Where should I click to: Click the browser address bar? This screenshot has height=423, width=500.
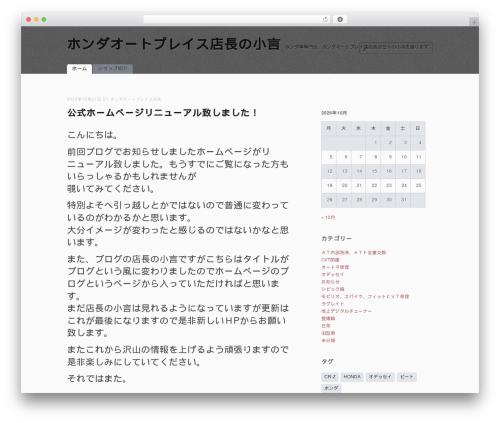pyautogui.click(x=236, y=19)
